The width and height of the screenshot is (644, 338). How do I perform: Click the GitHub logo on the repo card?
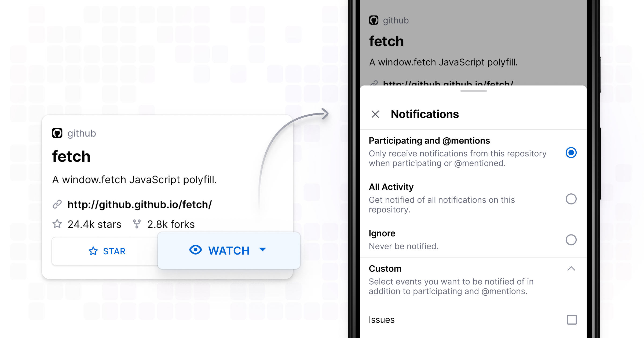coord(57,133)
